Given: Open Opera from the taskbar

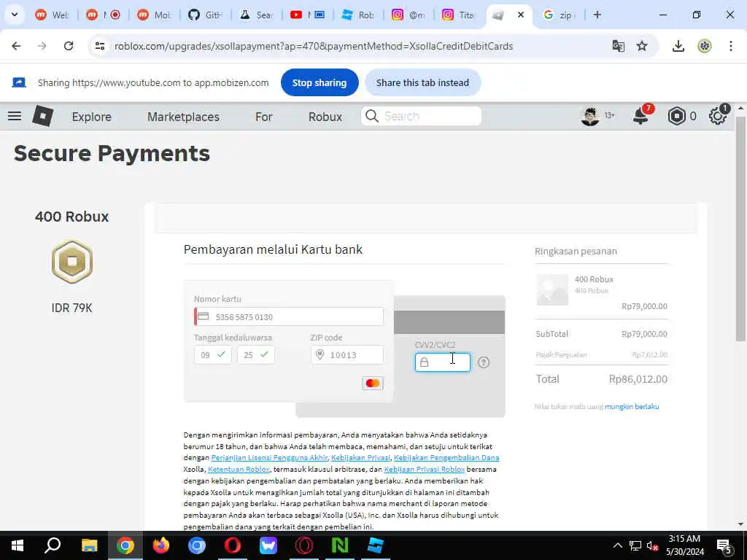Looking at the screenshot, I should pyautogui.click(x=233, y=545).
